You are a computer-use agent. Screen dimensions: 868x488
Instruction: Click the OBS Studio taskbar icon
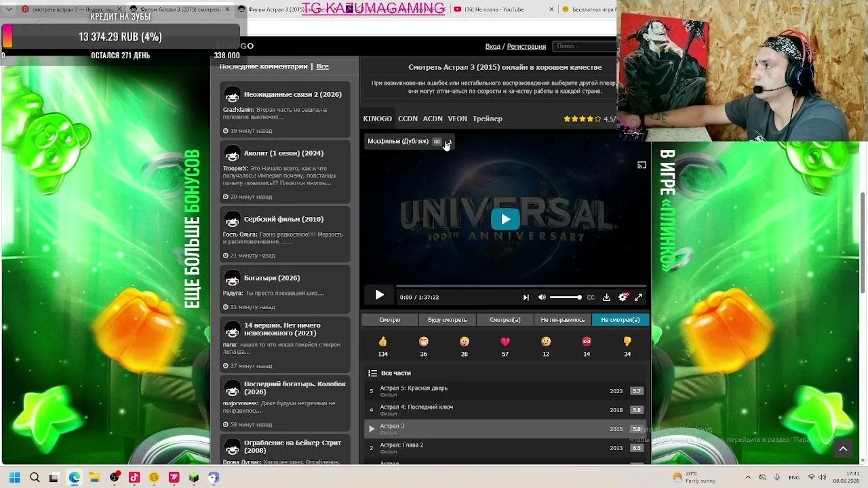[115, 478]
